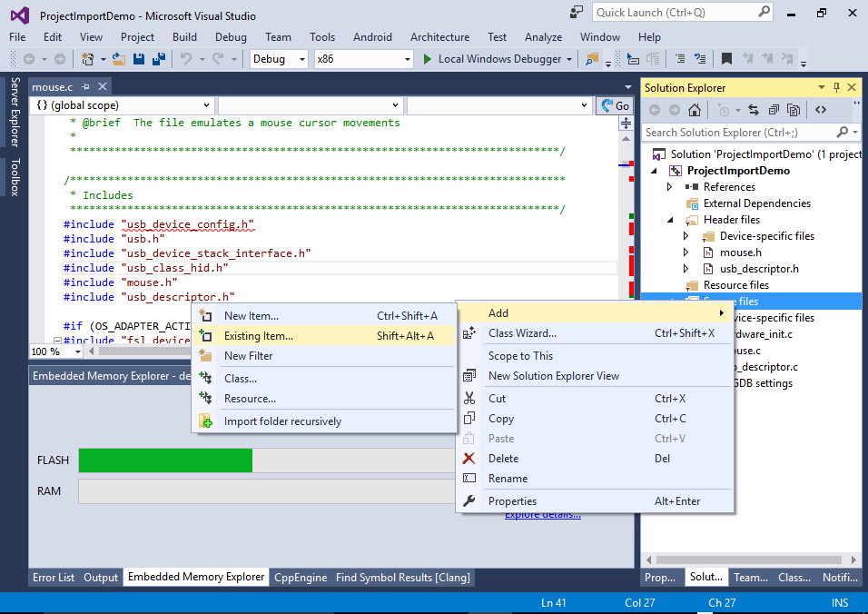
Task: Switch to the Error List tab
Action: tap(54, 577)
